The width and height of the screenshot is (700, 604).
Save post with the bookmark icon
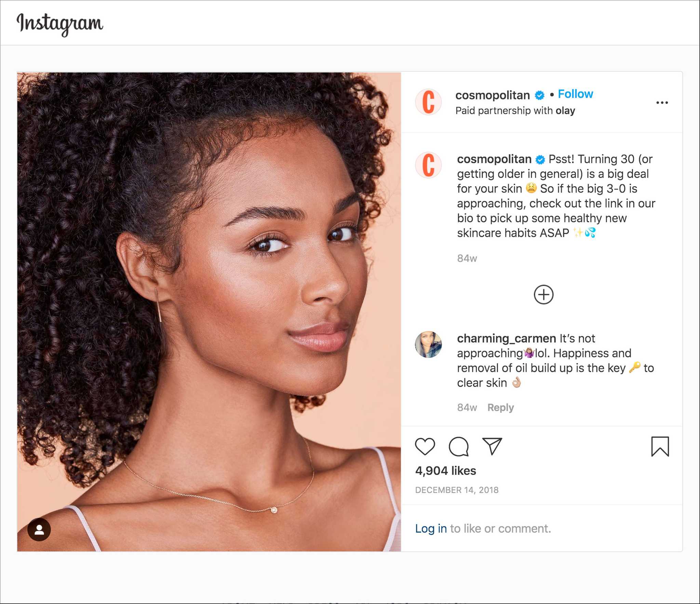[x=660, y=446]
